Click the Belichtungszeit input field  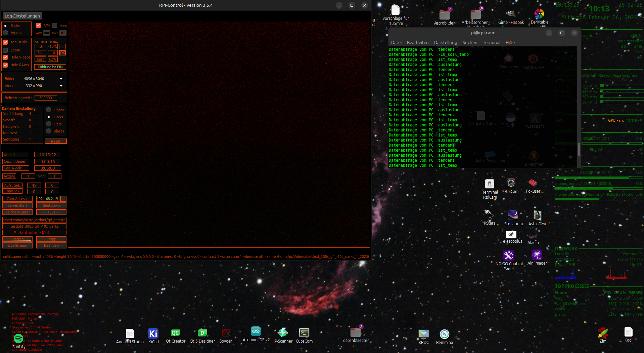click(x=46, y=98)
